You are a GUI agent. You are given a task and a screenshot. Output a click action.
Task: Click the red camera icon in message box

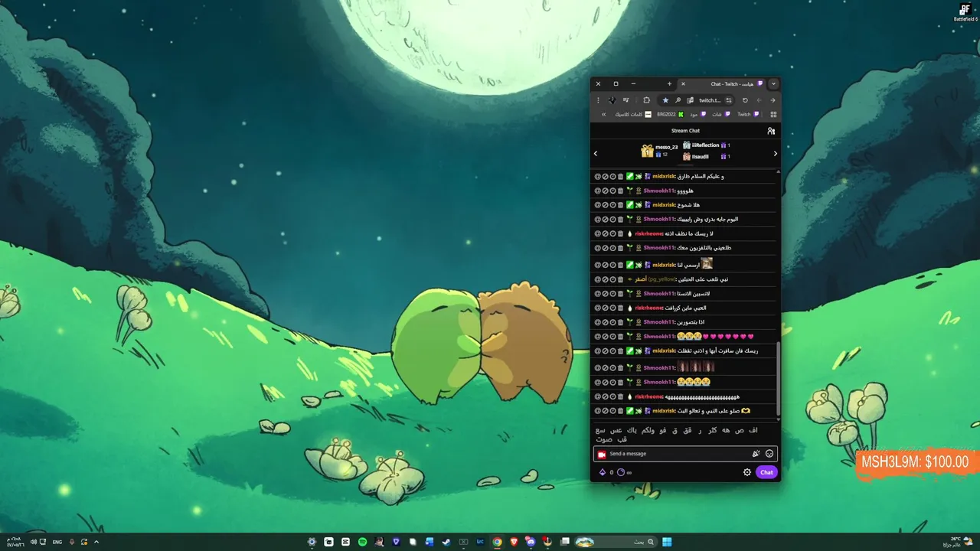point(602,454)
